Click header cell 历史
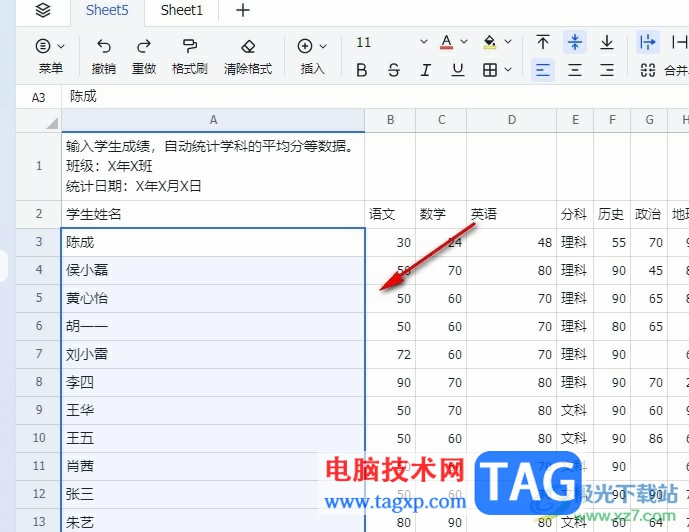689x532 pixels. [612, 214]
